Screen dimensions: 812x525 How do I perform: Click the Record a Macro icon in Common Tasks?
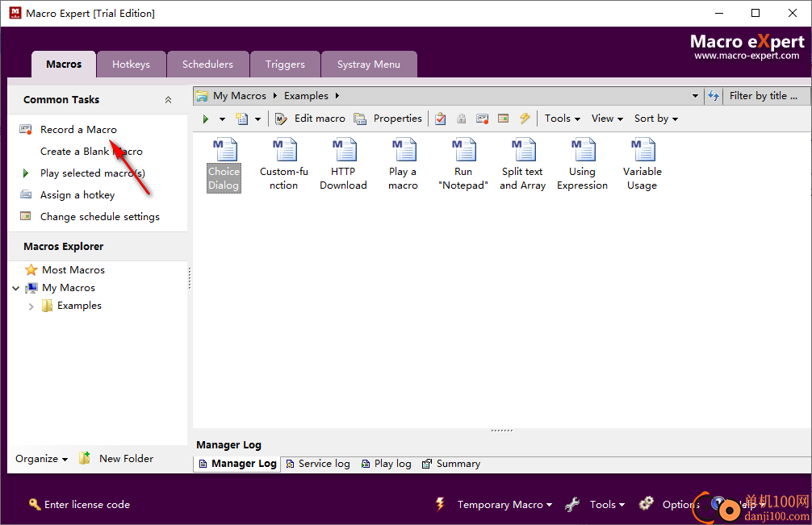coord(25,129)
